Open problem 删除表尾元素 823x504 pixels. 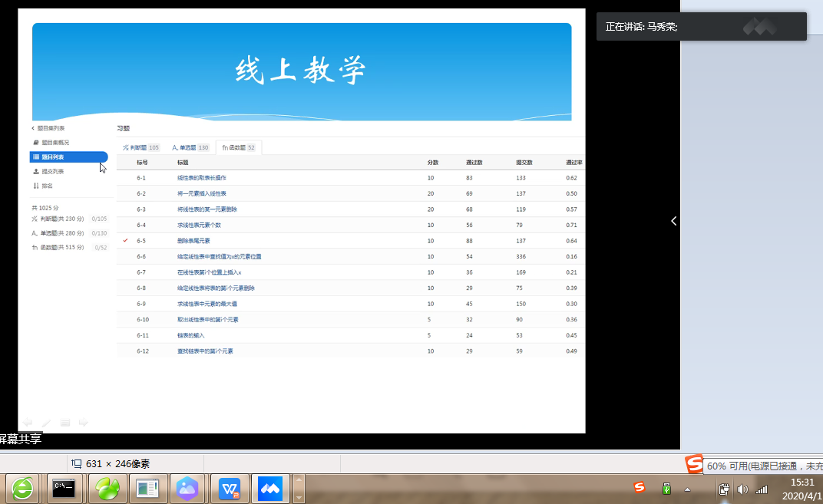193,241
